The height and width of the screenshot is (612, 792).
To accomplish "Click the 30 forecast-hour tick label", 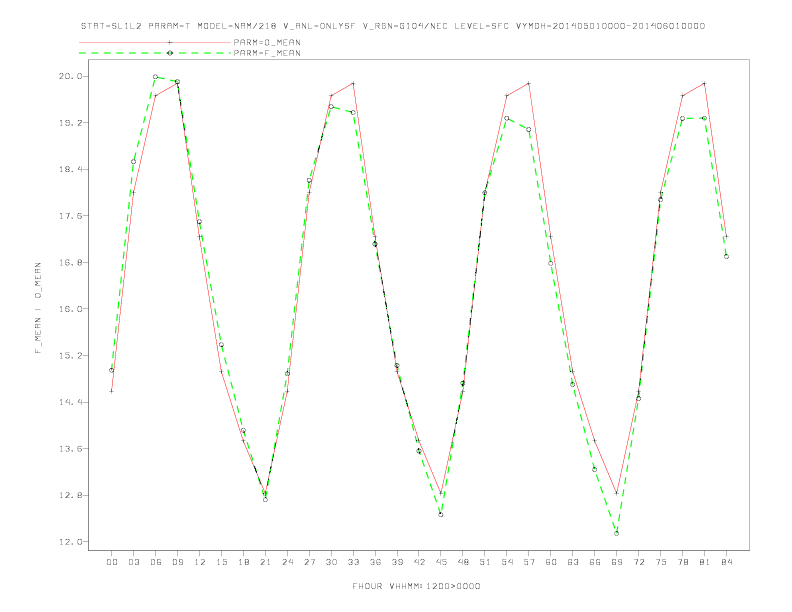I will (x=331, y=562).
